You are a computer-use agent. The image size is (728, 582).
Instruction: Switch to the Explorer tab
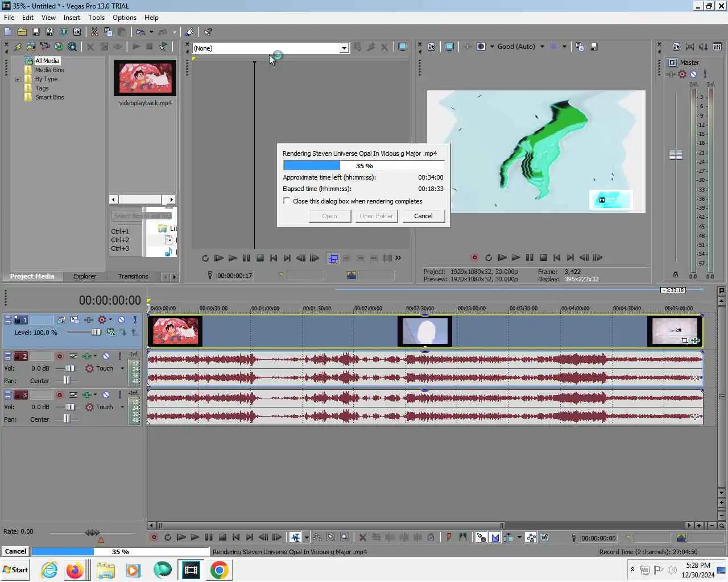point(85,276)
